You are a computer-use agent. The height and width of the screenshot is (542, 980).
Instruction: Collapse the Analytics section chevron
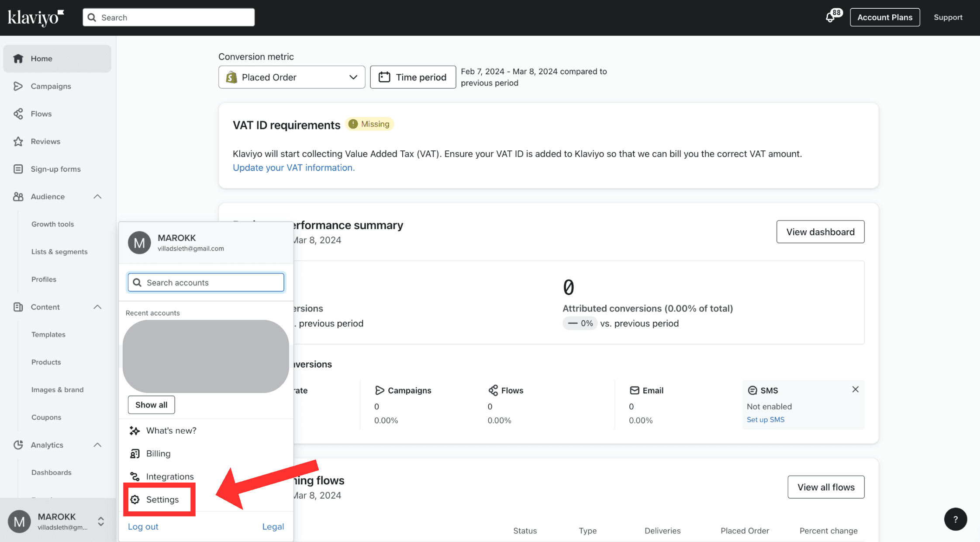point(97,445)
